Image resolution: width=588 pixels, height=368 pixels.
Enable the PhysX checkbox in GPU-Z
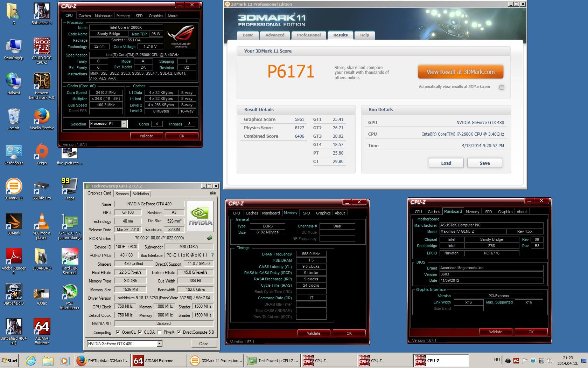[x=160, y=332]
